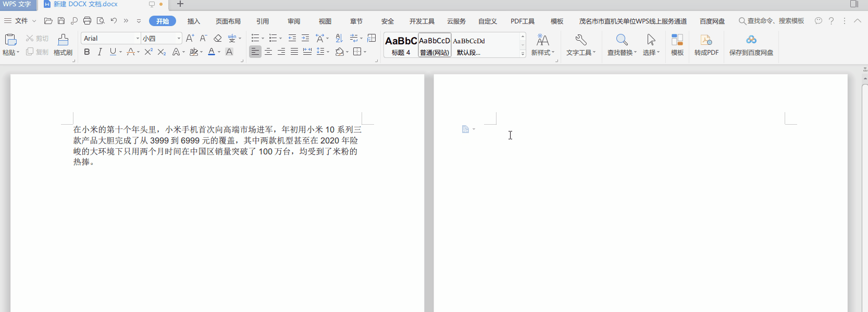Toggle justify text alignment
868x312 pixels.
coord(294,52)
